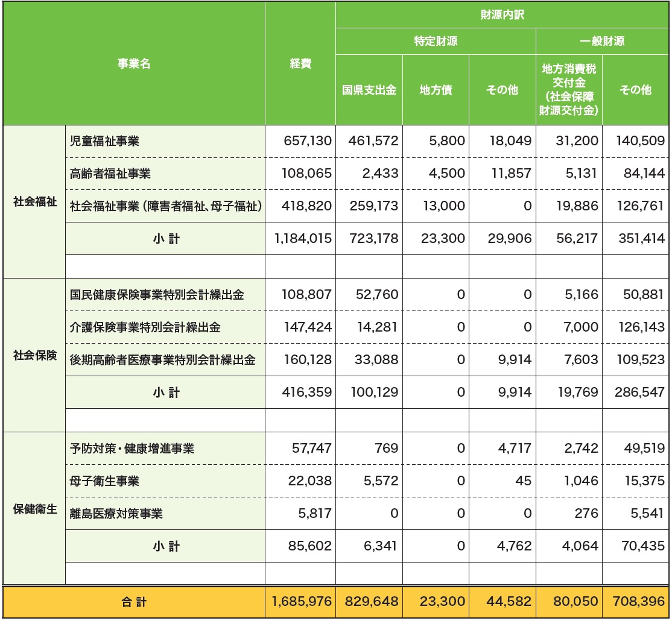Select the 児童福祉事業 row name
Viewport: 672px width, 621px height.
(104, 141)
